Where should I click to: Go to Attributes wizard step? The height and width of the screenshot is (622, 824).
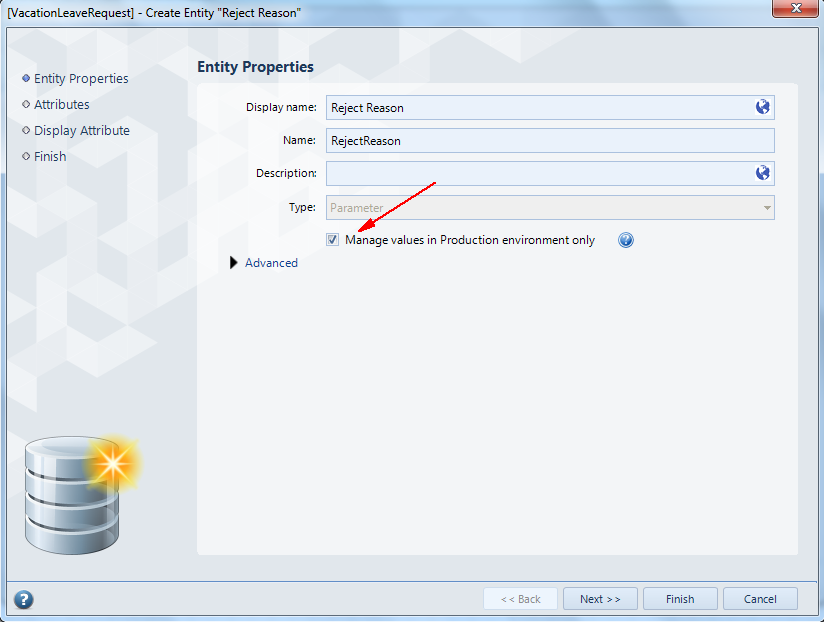pos(61,104)
